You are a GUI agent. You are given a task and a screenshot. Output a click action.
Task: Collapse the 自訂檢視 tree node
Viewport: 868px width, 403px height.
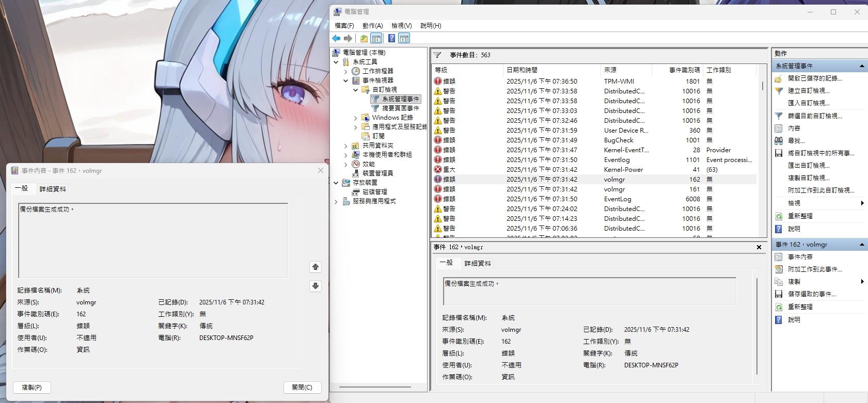point(356,90)
